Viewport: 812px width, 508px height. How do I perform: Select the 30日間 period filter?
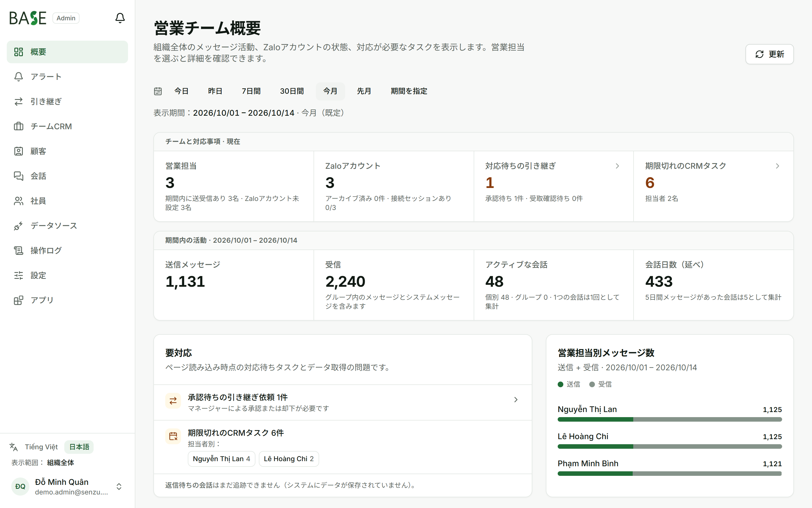tap(292, 91)
